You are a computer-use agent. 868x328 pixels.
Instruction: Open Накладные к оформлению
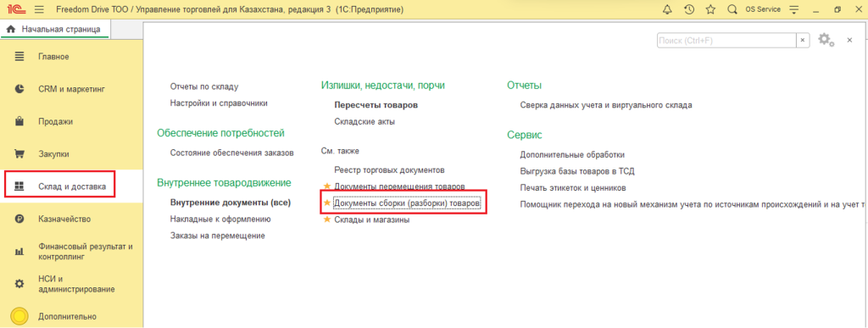click(220, 219)
